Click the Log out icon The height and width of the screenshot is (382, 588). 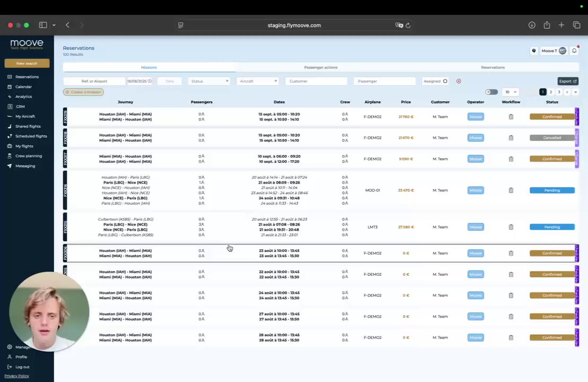[x=10, y=367]
